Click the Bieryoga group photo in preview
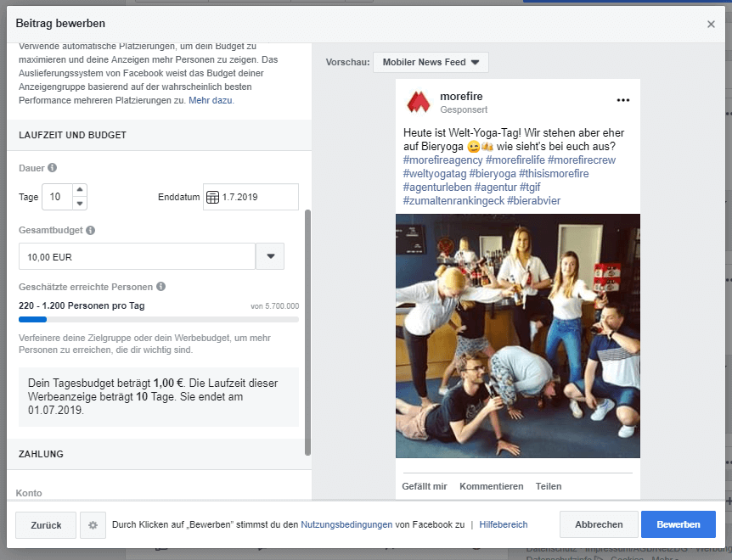 coord(518,336)
